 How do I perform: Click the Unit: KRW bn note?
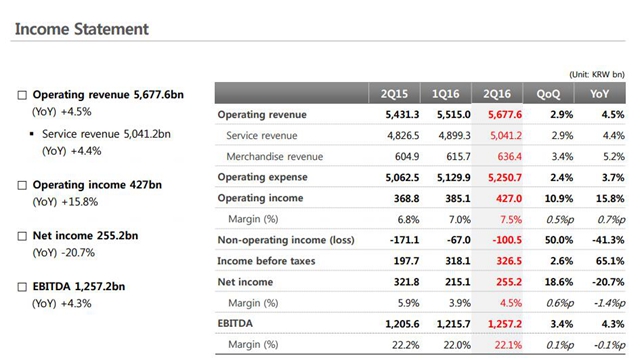click(597, 75)
